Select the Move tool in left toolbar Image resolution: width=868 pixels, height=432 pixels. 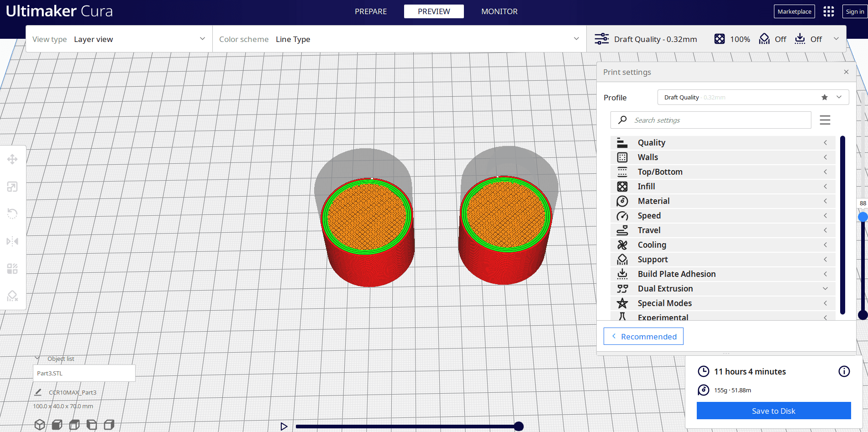point(12,159)
